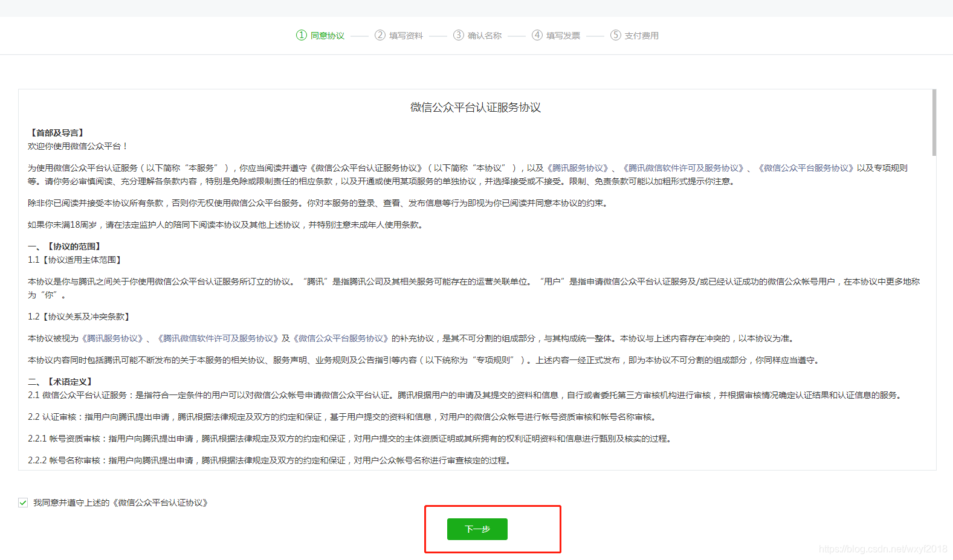Click the 如果你未满18周岁 paragraph

(x=227, y=225)
